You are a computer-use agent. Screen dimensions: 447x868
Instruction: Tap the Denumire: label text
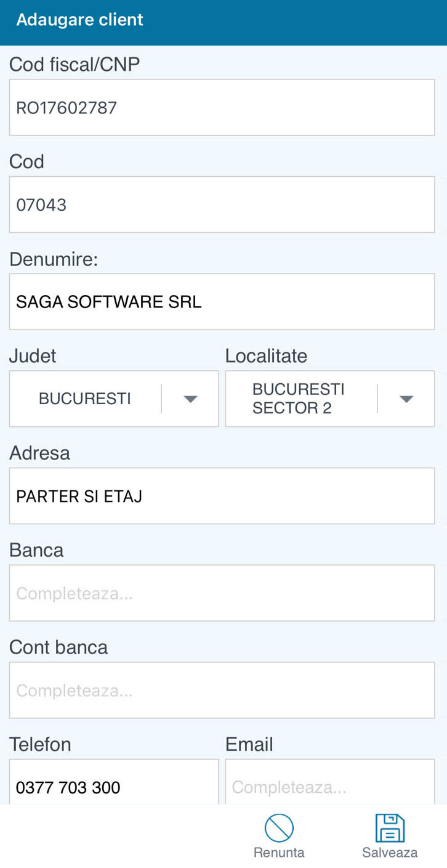[x=54, y=259]
